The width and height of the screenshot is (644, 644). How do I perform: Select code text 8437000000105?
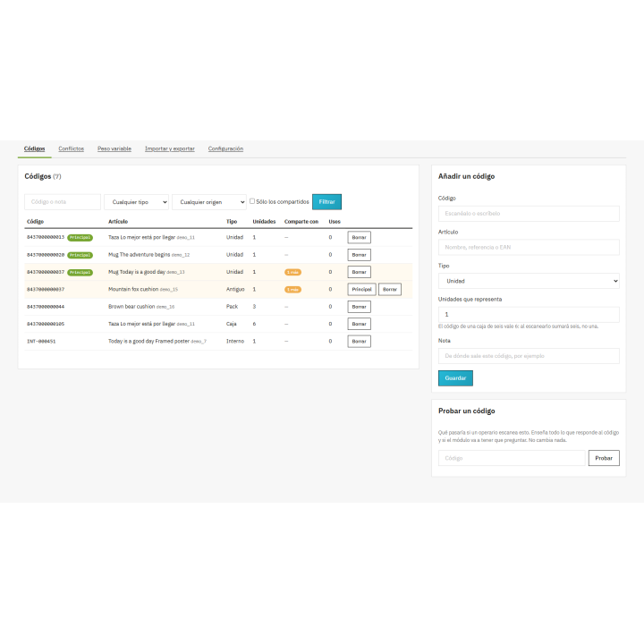click(x=46, y=324)
